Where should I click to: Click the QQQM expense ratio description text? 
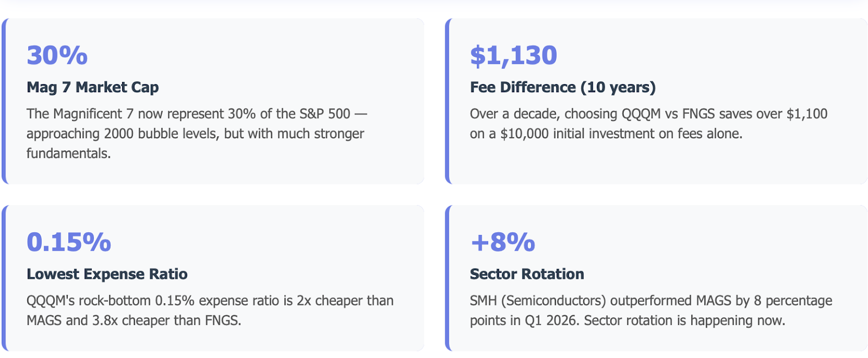[x=210, y=310]
